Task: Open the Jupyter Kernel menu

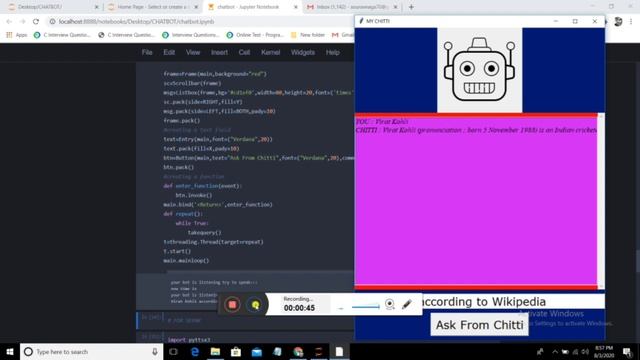Action: click(271, 52)
